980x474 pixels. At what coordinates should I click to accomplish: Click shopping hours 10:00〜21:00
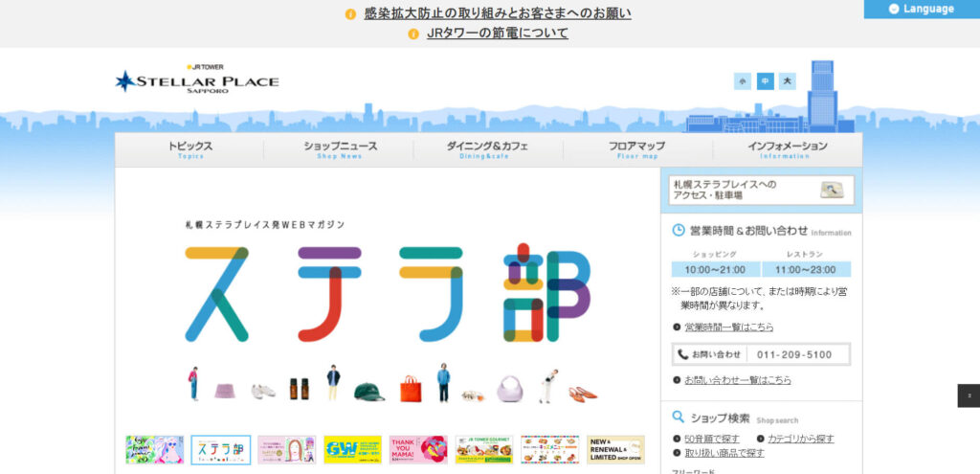(716, 269)
